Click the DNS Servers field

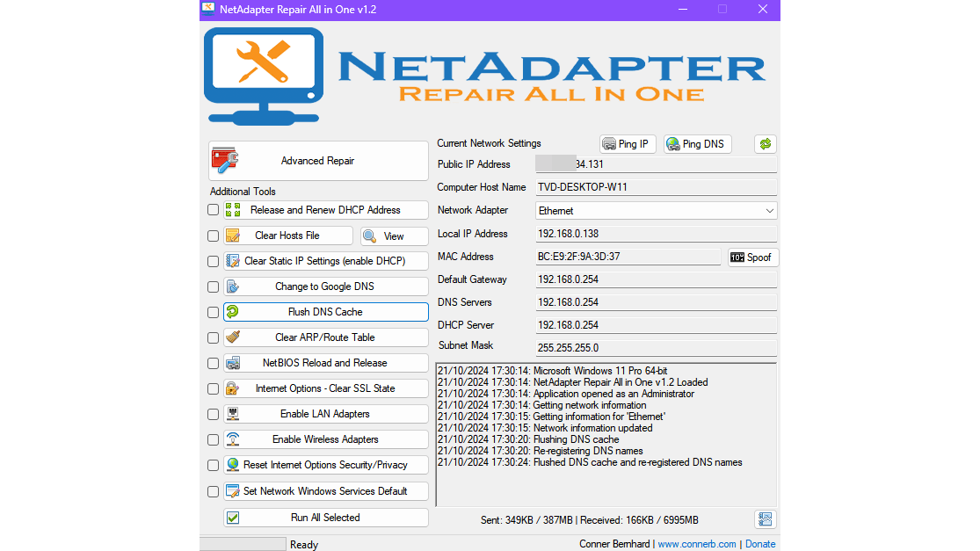657,302
